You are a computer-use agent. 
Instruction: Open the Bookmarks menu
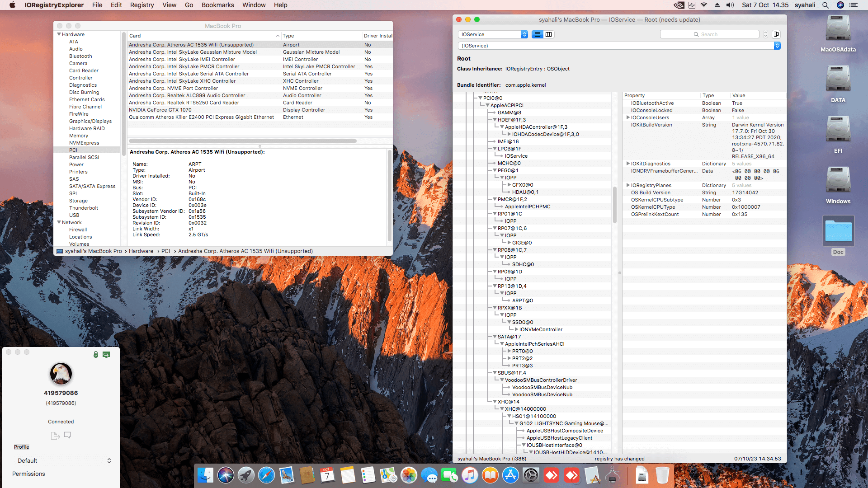(217, 5)
